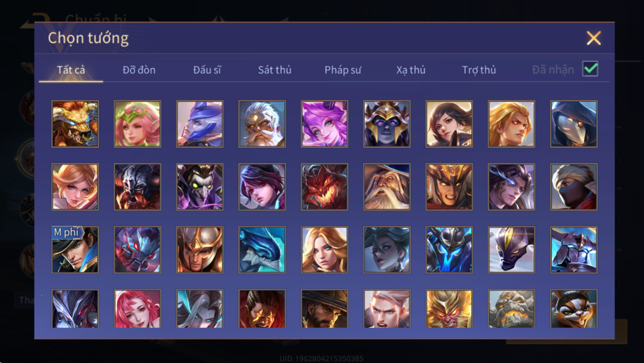The width and height of the screenshot is (644, 363).
Task: Show the Xạ thủ heroes tab
Action: point(411,70)
